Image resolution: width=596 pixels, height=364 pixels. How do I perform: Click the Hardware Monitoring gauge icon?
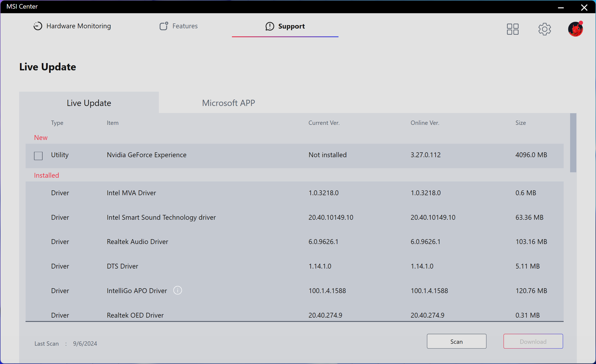point(38,26)
